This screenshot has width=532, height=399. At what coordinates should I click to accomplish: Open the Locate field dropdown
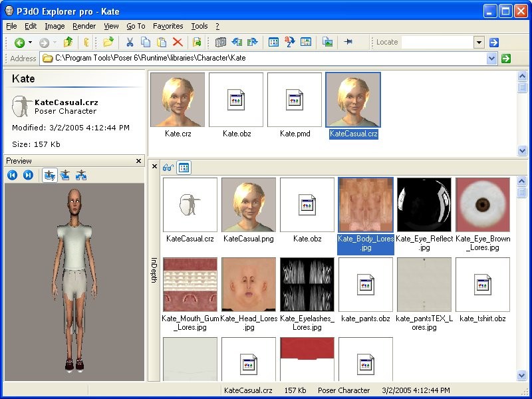(x=479, y=43)
